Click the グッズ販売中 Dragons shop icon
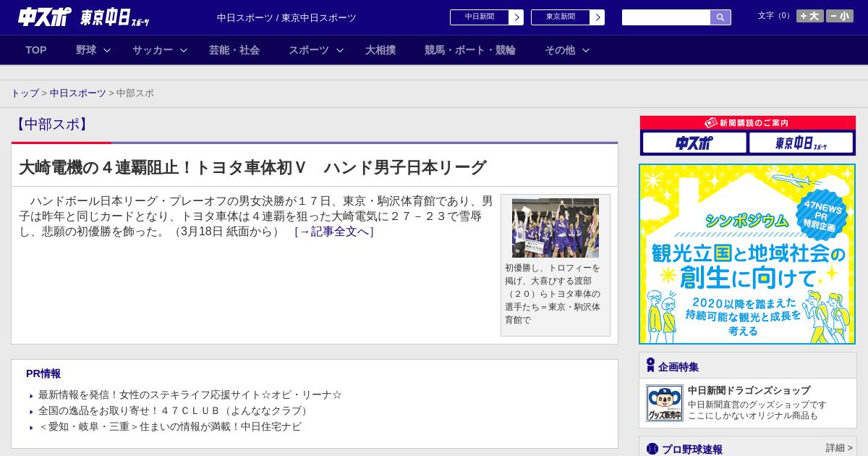 pyautogui.click(x=665, y=403)
